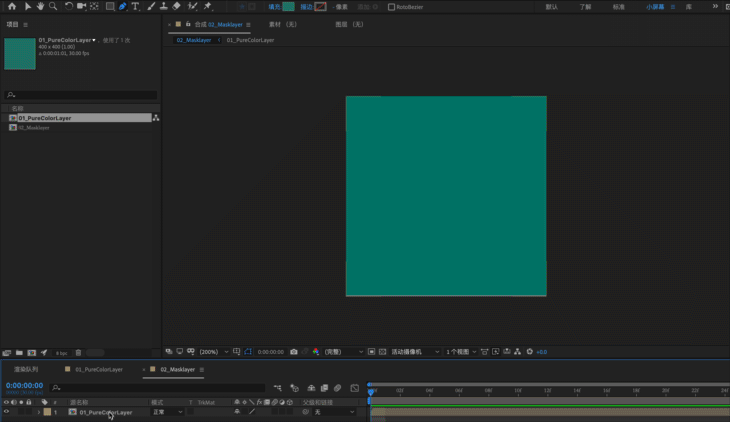Open the resolution (完整) dropdown

point(344,352)
